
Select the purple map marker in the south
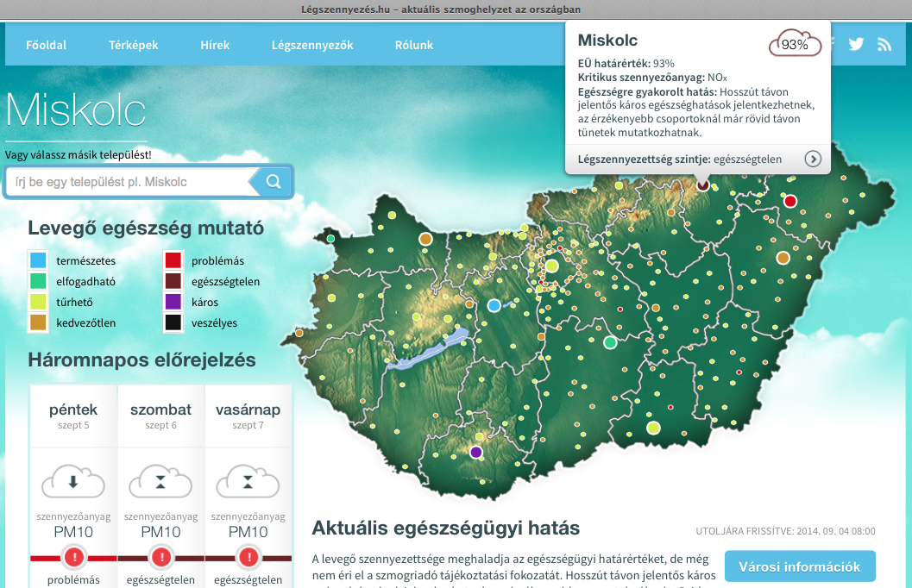[475, 452]
